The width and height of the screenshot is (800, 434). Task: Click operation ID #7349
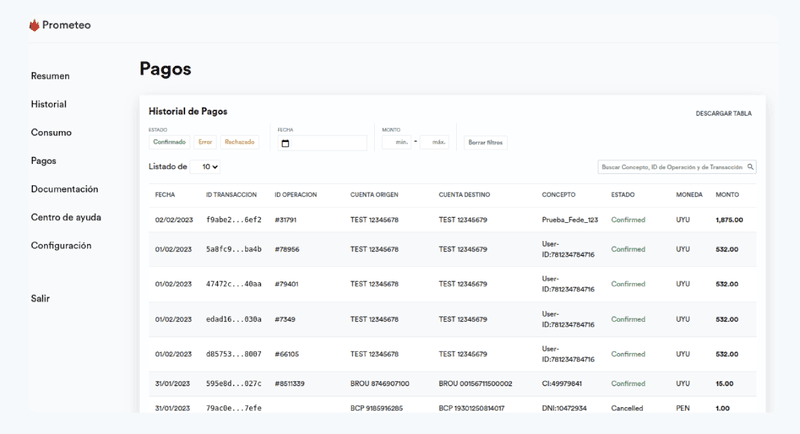point(285,319)
